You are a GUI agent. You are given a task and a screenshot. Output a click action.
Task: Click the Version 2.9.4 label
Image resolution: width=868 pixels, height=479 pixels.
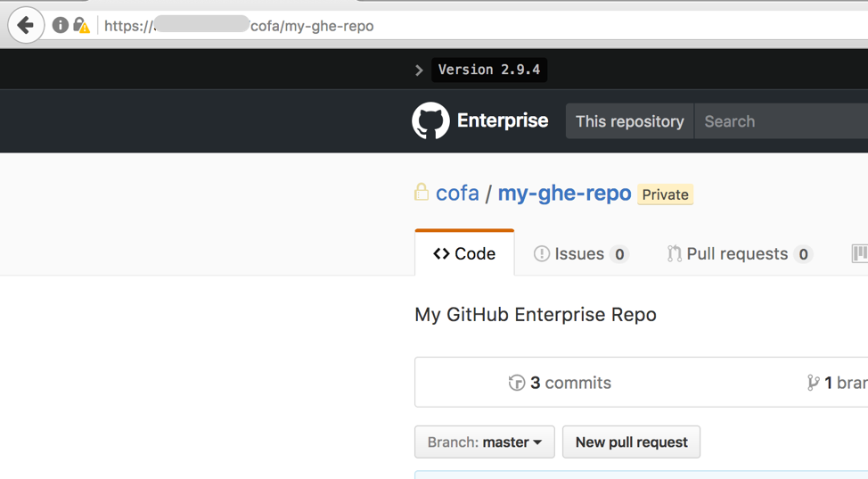tap(488, 70)
